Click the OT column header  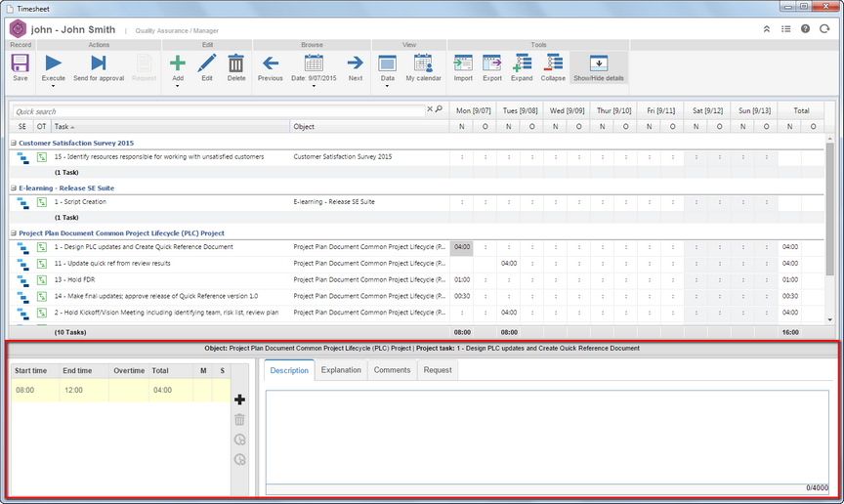coord(41,127)
